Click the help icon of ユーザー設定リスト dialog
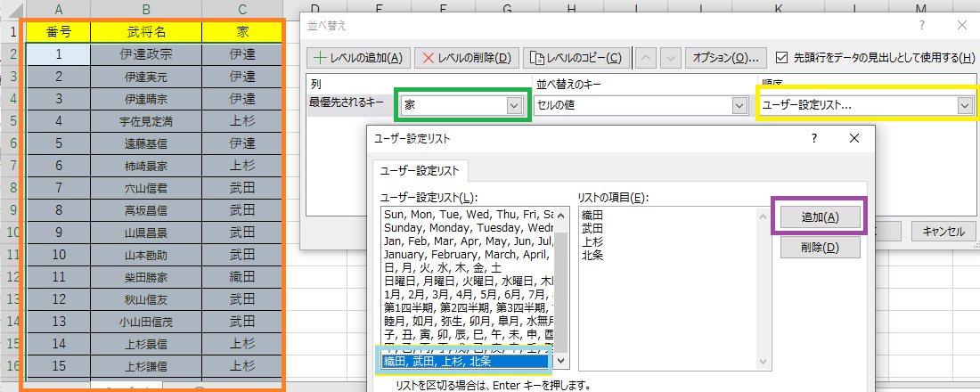This screenshot has height=392, width=980. point(814,139)
